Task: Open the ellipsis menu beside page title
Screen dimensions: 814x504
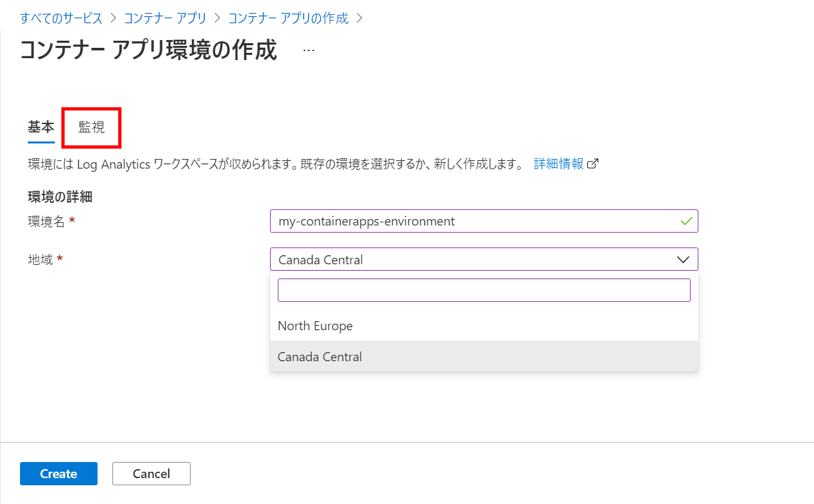Action: pyautogui.click(x=309, y=50)
